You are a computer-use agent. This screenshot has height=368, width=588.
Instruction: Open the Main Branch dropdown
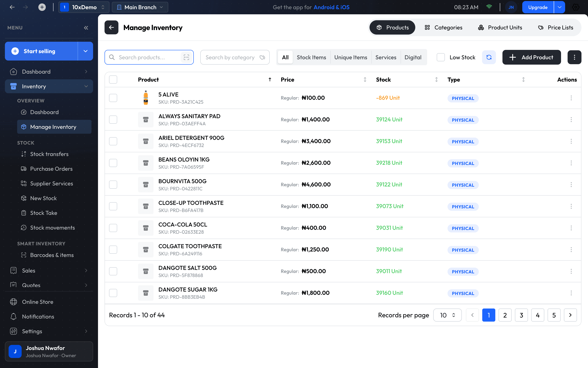click(140, 7)
